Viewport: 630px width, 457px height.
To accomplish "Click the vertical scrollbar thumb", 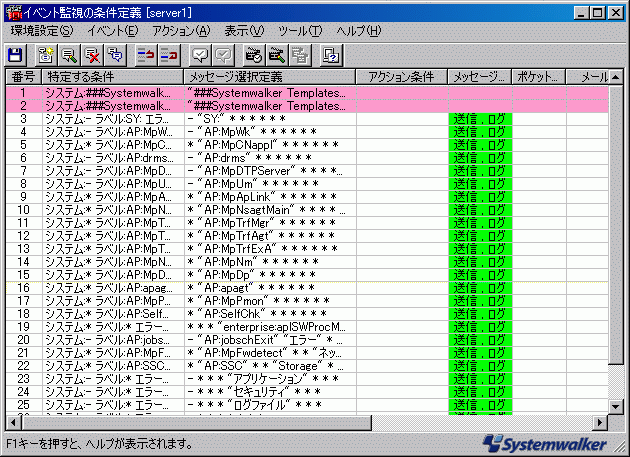I will pos(616,224).
